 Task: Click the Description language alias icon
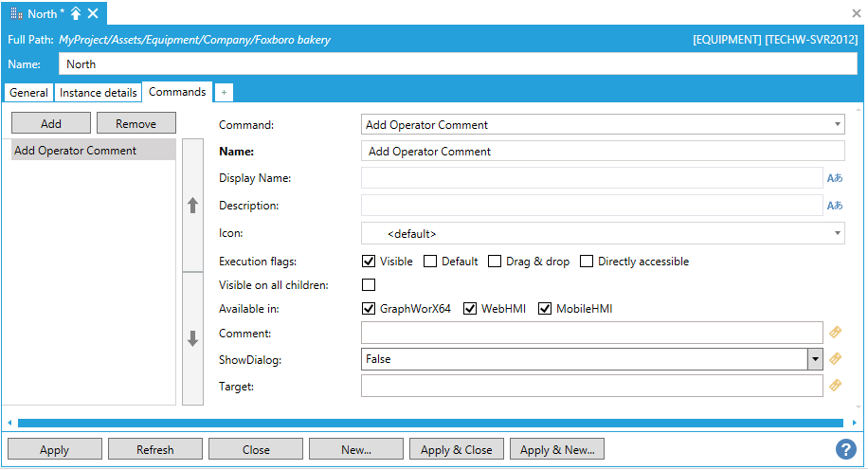coord(834,206)
